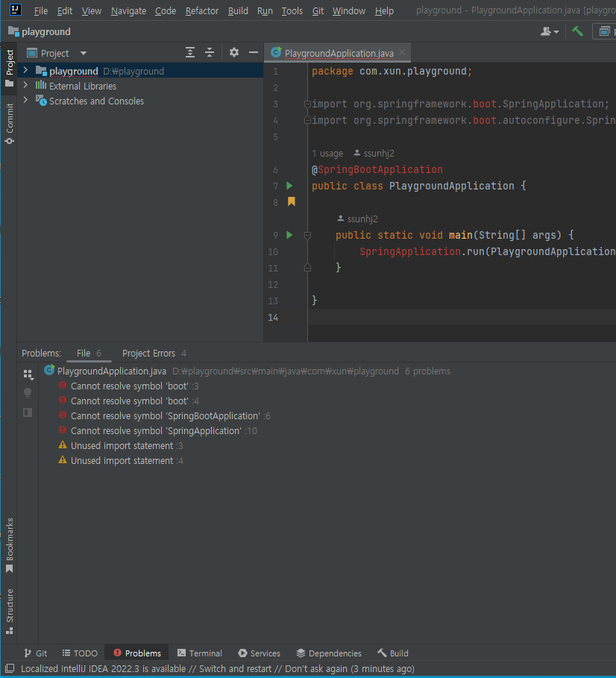This screenshot has width=616, height=678.
Task: Open the Code menu
Action: [x=166, y=10]
